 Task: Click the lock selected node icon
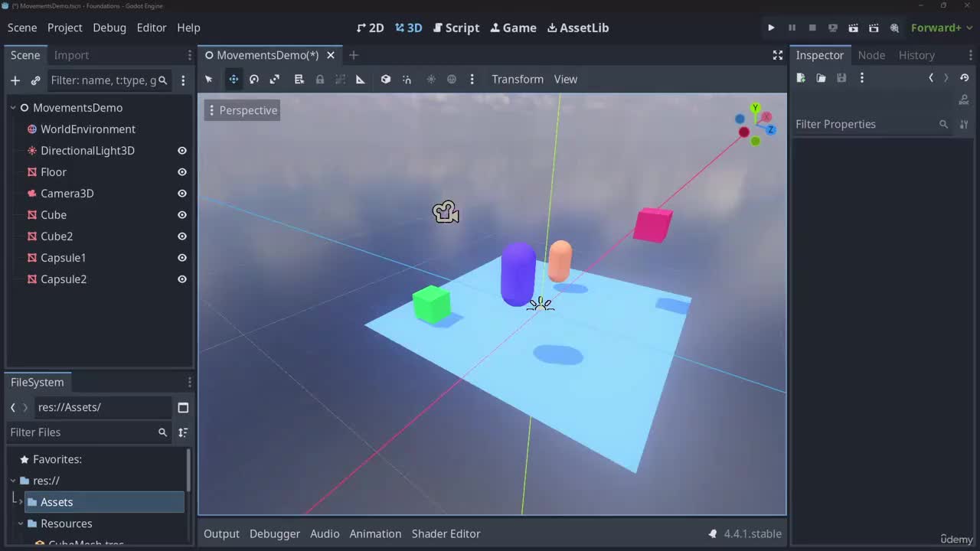pos(320,79)
